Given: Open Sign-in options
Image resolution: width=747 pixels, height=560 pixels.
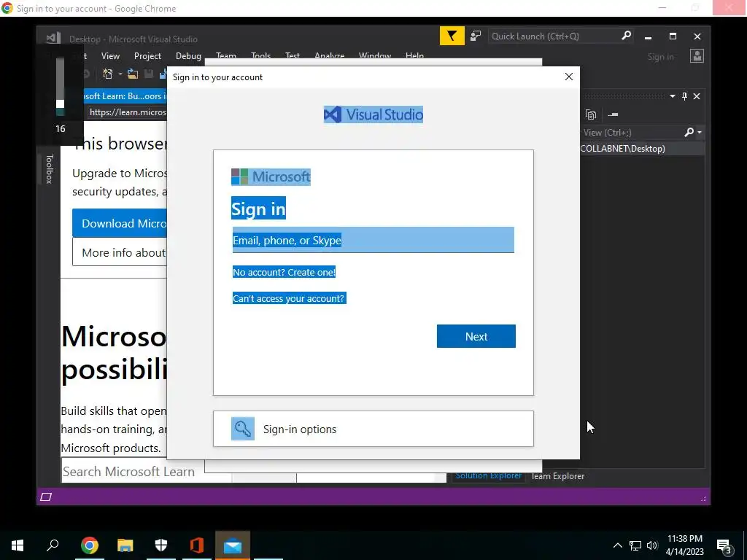Looking at the screenshot, I should tap(373, 429).
